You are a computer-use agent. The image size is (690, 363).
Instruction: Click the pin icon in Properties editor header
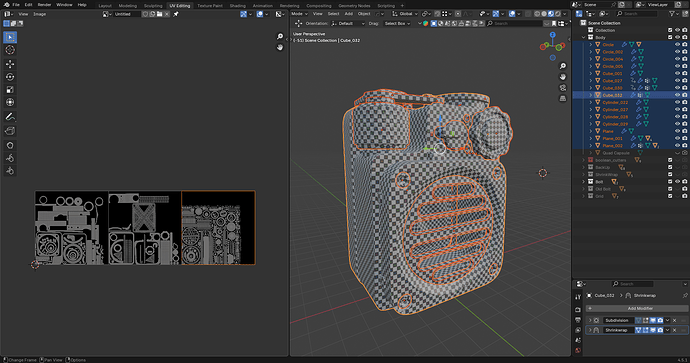point(685,295)
